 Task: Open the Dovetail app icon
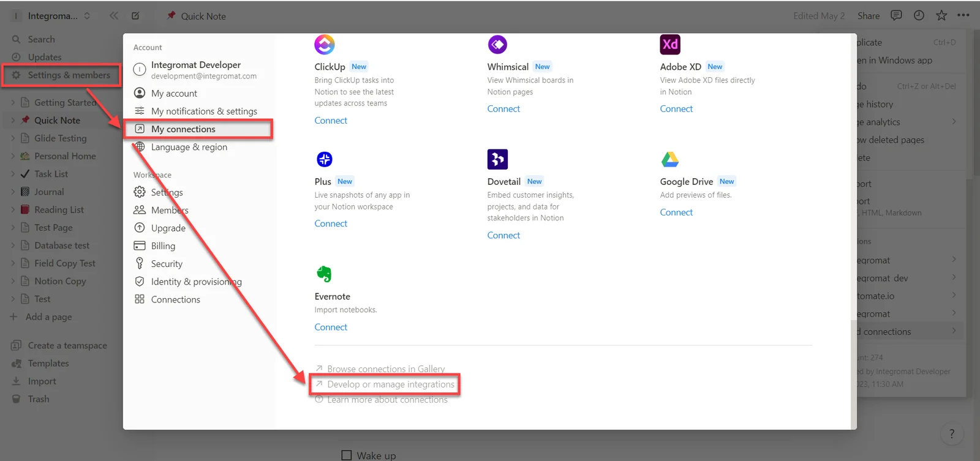497,159
